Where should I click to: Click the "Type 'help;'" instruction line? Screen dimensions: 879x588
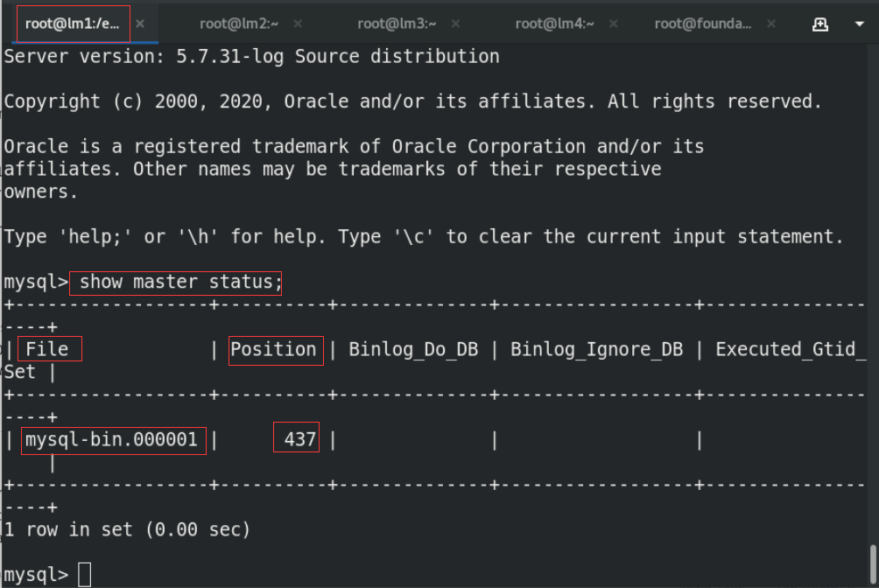click(423, 236)
